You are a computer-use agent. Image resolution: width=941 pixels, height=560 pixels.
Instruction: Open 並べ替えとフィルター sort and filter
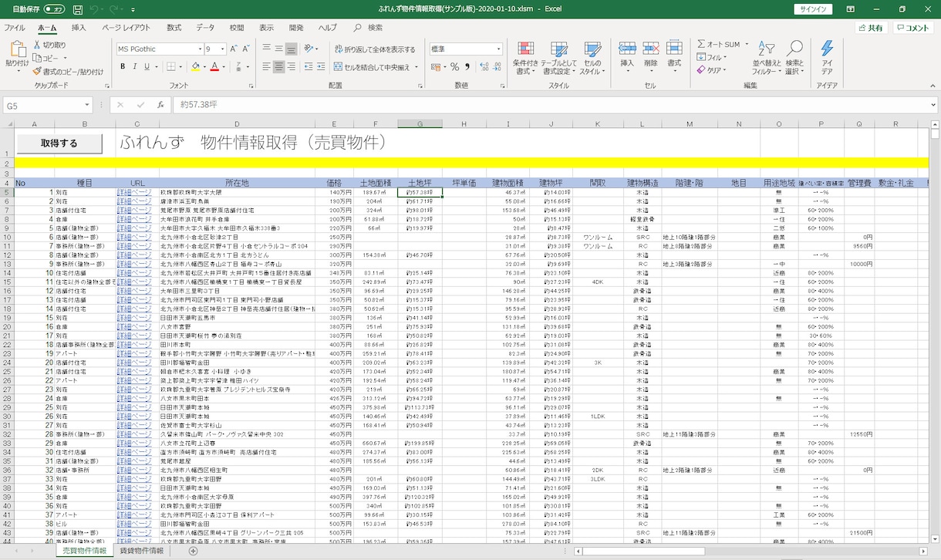click(x=765, y=58)
